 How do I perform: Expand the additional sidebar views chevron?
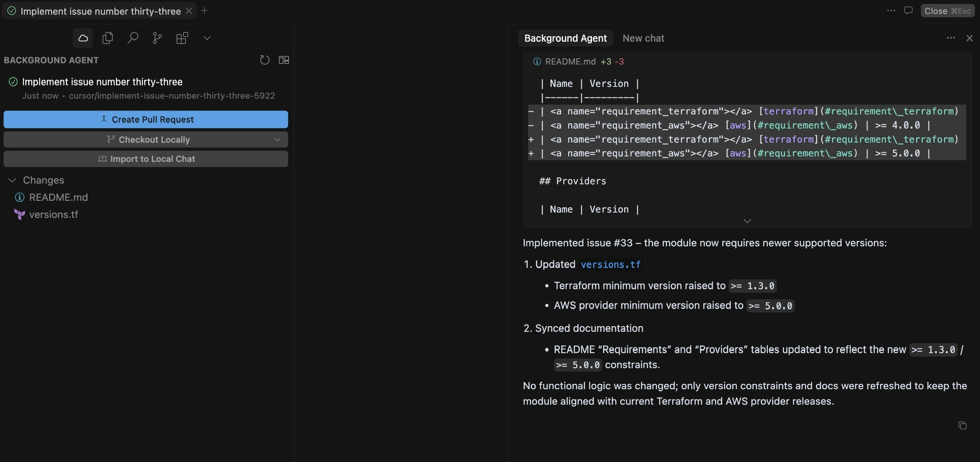point(207,38)
